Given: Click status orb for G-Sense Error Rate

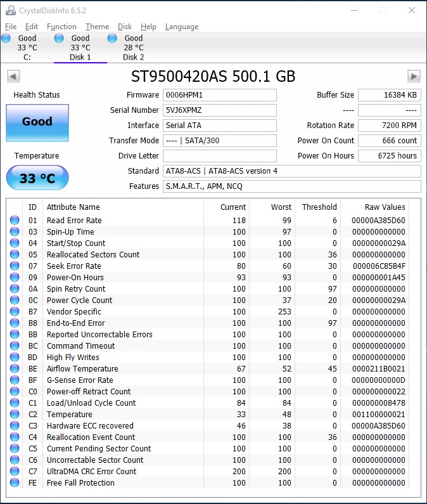Looking at the screenshot, I should pos(15,380).
